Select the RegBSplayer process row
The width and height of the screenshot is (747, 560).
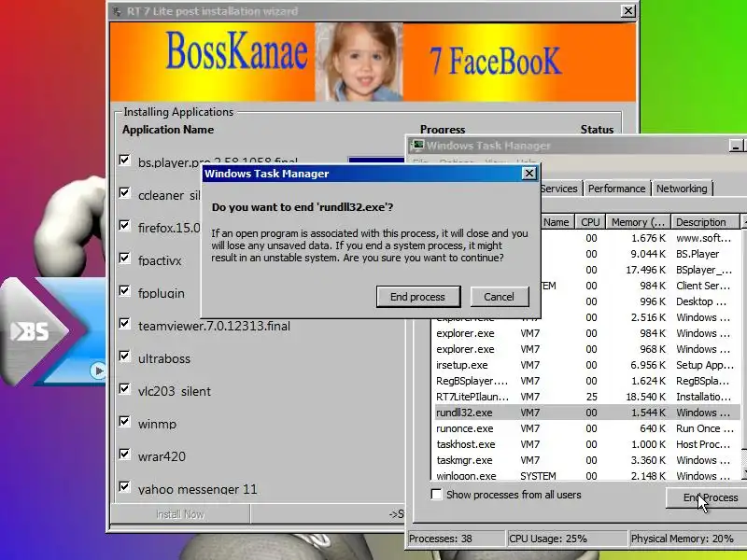pyautogui.click(x=587, y=381)
